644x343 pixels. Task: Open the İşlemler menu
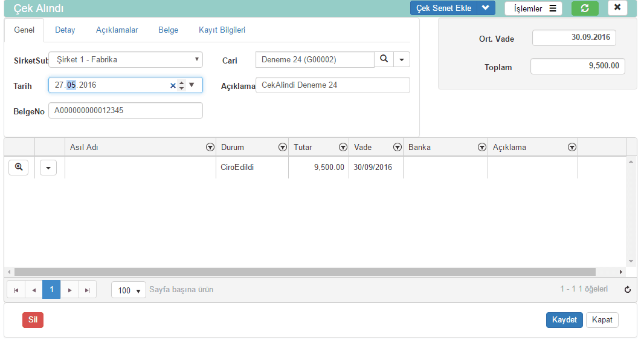(x=533, y=8)
